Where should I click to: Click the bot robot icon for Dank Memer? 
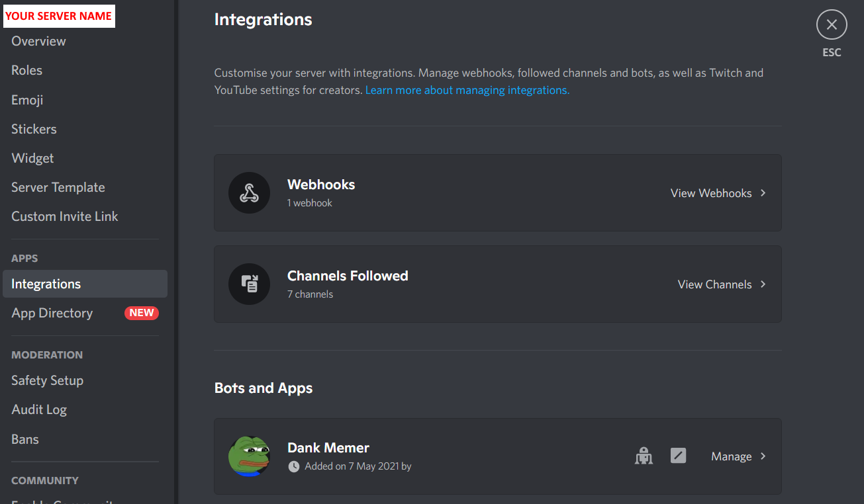[644, 456]
